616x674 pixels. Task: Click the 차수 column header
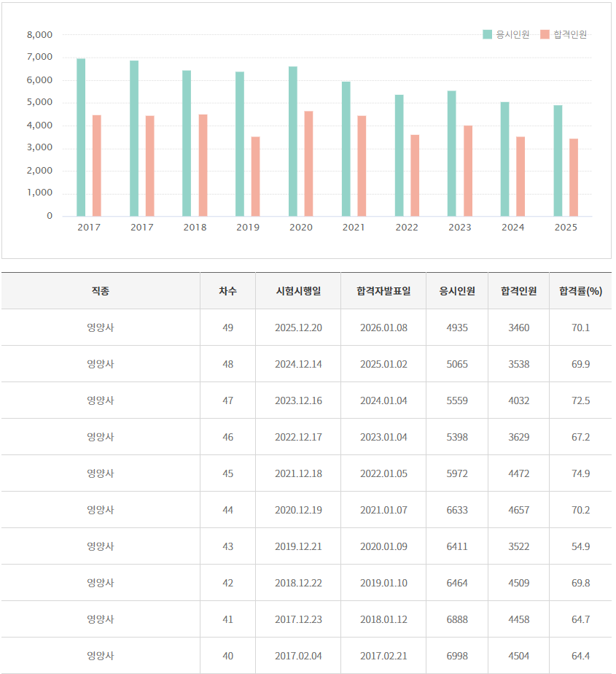coord(227,291)
